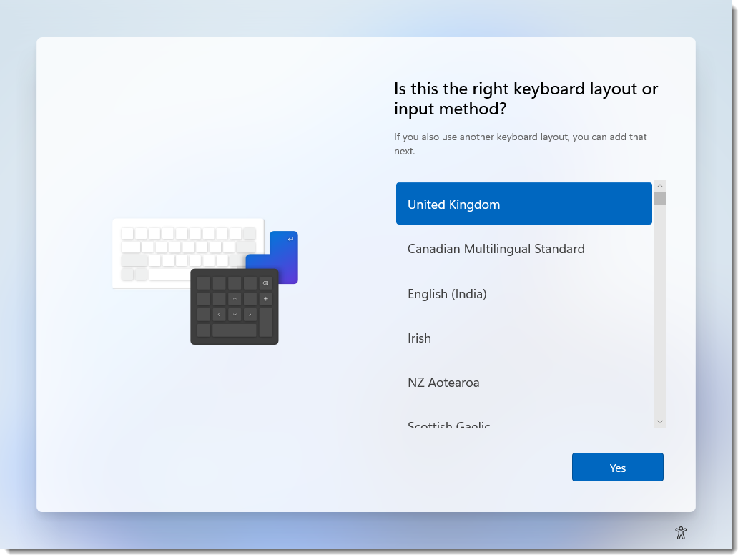Image resolution: width=743 pixels, height=560 pixels.
Task: Confirm the layout with the Yes button
Action: (x=617, y=466)
